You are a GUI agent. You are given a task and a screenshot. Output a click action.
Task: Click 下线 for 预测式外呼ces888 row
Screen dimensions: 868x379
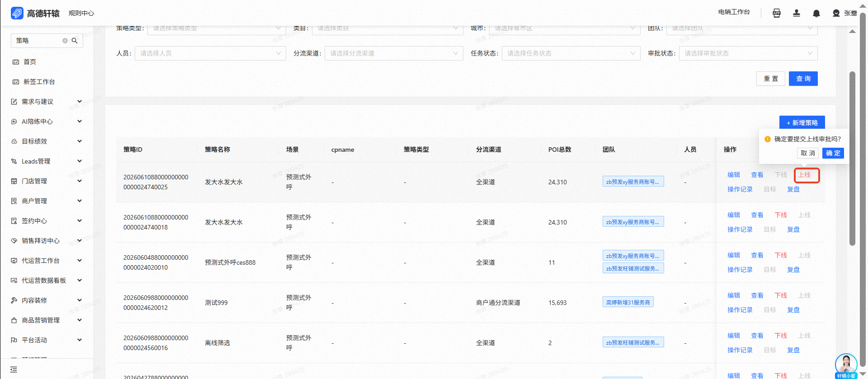coord(781,255)
